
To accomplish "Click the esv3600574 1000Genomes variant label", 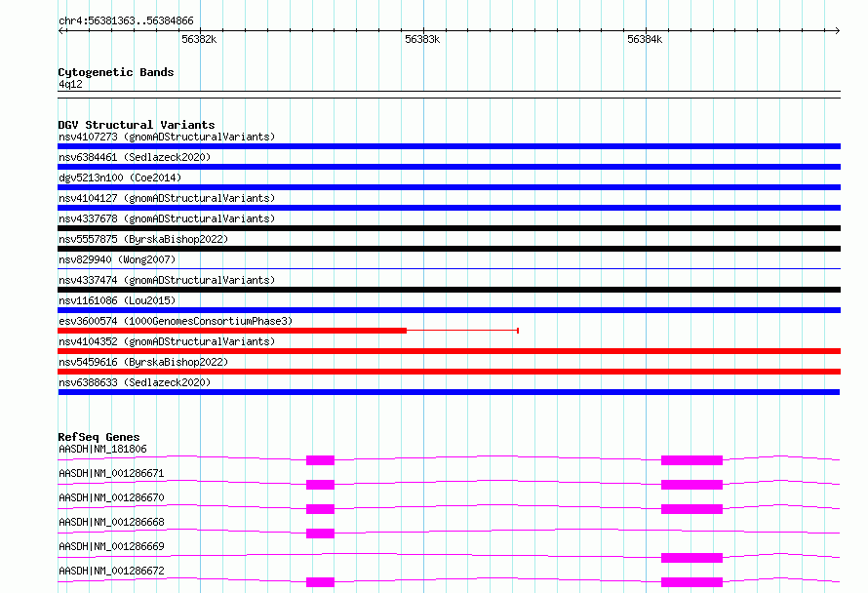I will coord(176,321).
